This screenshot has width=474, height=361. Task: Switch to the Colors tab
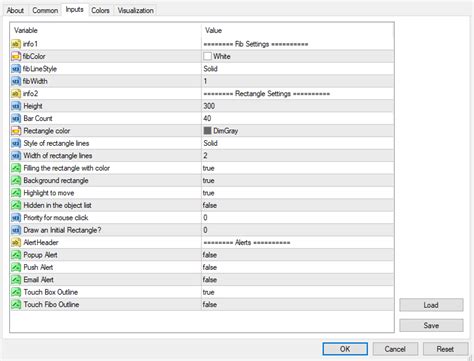pos(100,10)
